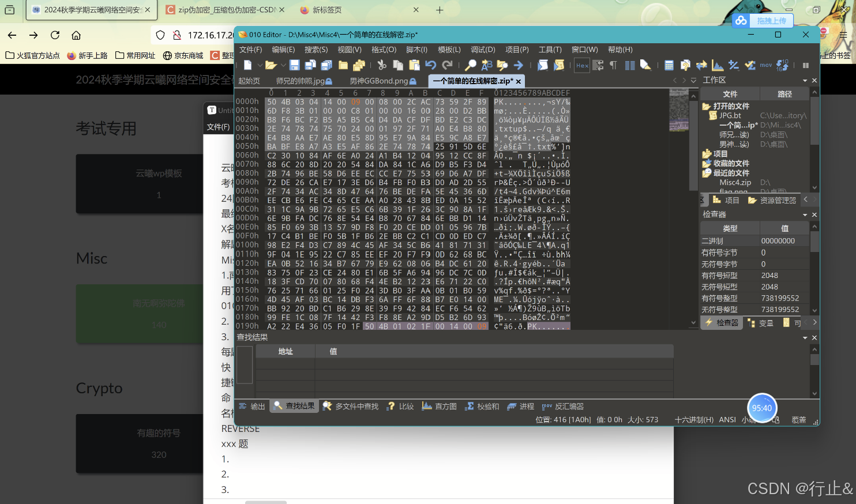Open the 模板(L) menu
856x504 pixels.
[449, 50]
